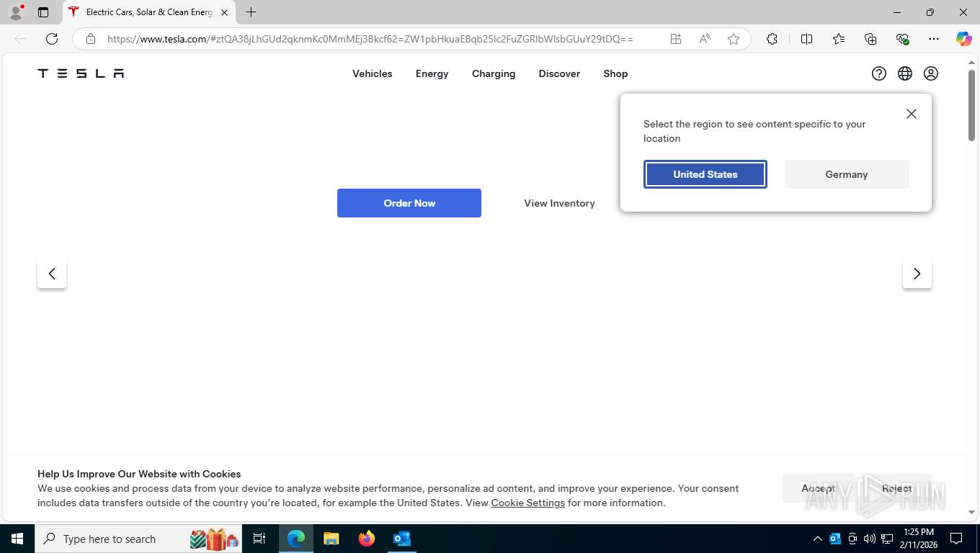The width and height of the screenshot is (980, 553).
Task: Accept cookies on the banner
Action: (818, 488)
